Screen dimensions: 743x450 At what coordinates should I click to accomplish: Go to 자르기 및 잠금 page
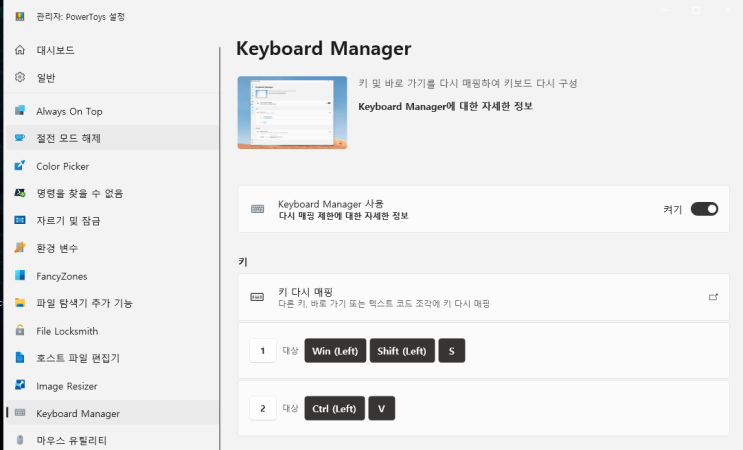point(112,220)
